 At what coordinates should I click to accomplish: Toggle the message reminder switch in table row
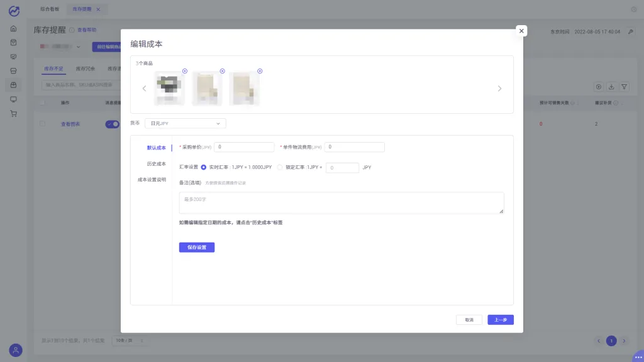112,124
